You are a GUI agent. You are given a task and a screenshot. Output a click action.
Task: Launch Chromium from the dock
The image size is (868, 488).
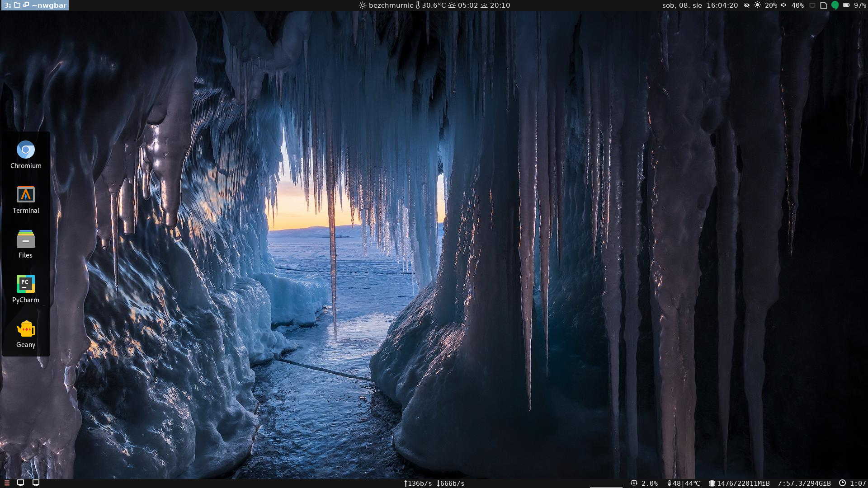pyautogui.click(x=26, y=150)
